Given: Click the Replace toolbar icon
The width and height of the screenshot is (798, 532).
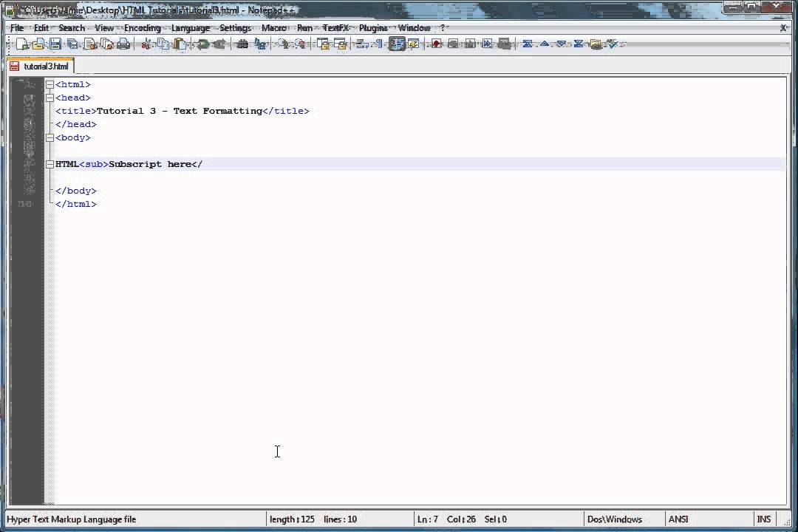Looking at the screenshot, I should click(260, 44).
